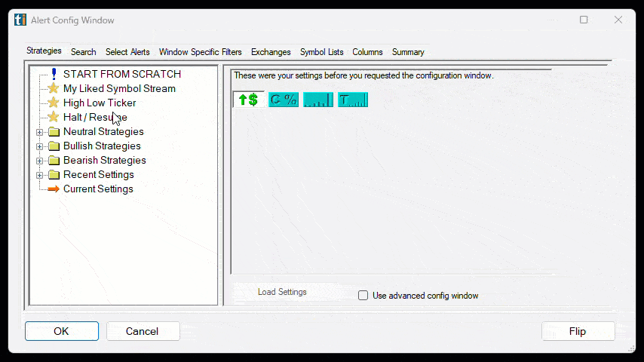Open the Select Alerts tab

click(127, 52)
